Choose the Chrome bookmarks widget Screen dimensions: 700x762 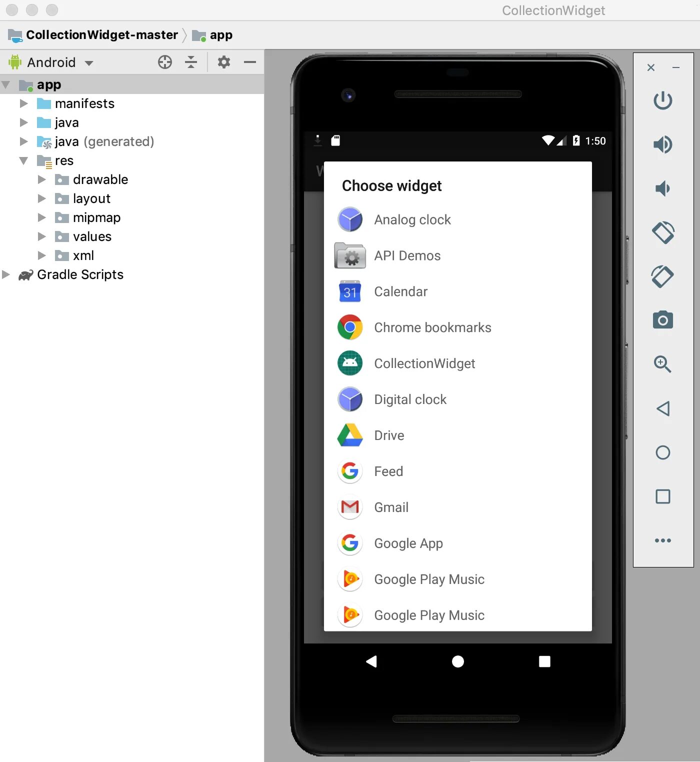457,327
